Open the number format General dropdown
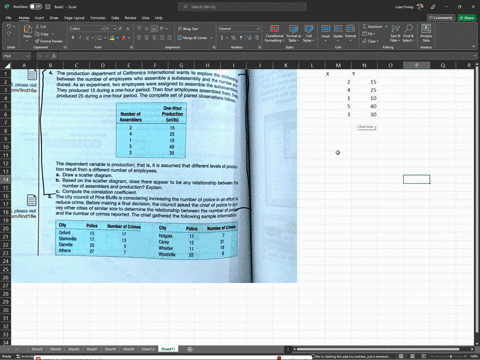Screen dimensions: 480x360 257,29
